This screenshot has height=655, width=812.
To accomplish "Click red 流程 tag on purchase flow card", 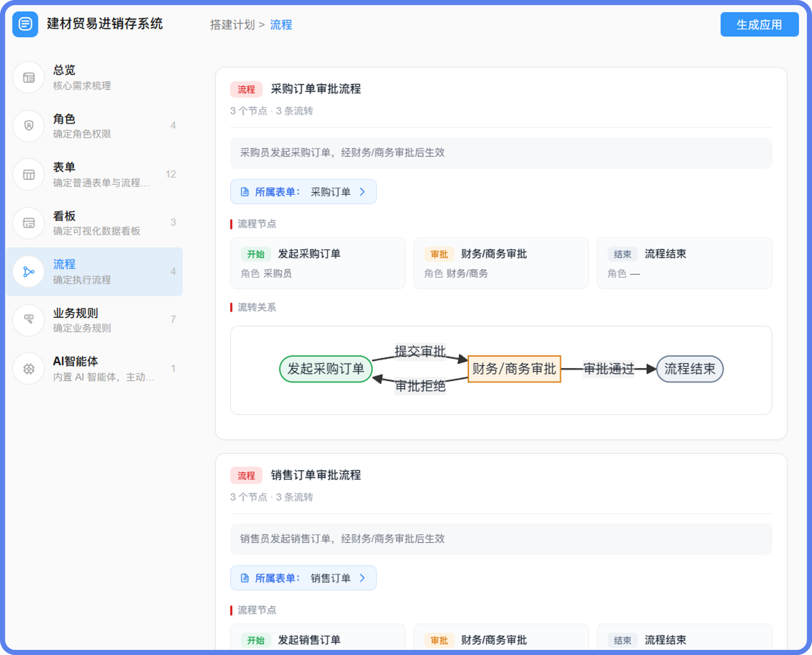I will point(246,90).
